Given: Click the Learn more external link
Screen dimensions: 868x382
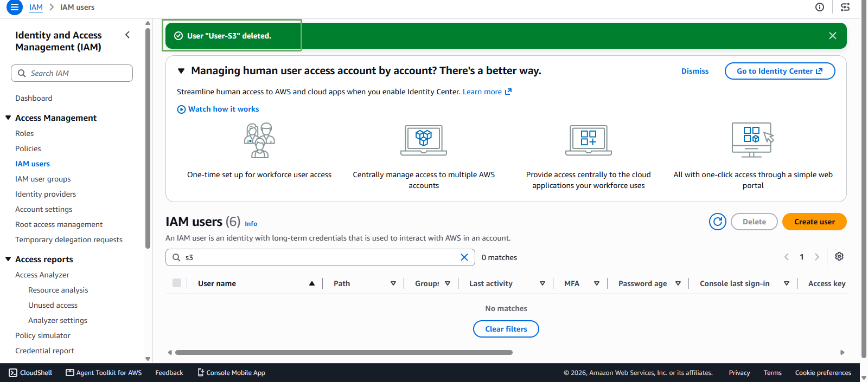Looking at the screenshot, I should tap(487, 92).
